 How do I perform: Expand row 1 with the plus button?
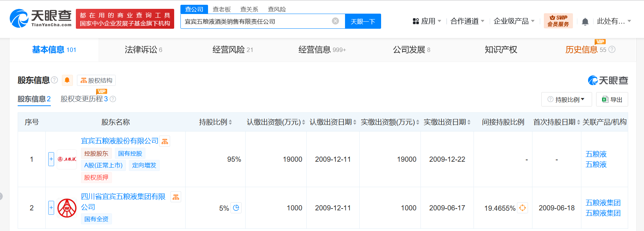point(51,159)
